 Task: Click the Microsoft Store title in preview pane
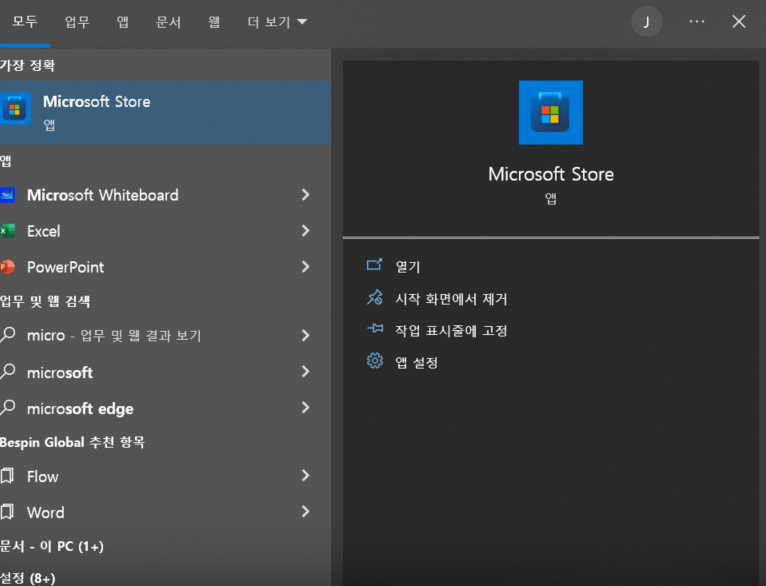pos(551,174)
